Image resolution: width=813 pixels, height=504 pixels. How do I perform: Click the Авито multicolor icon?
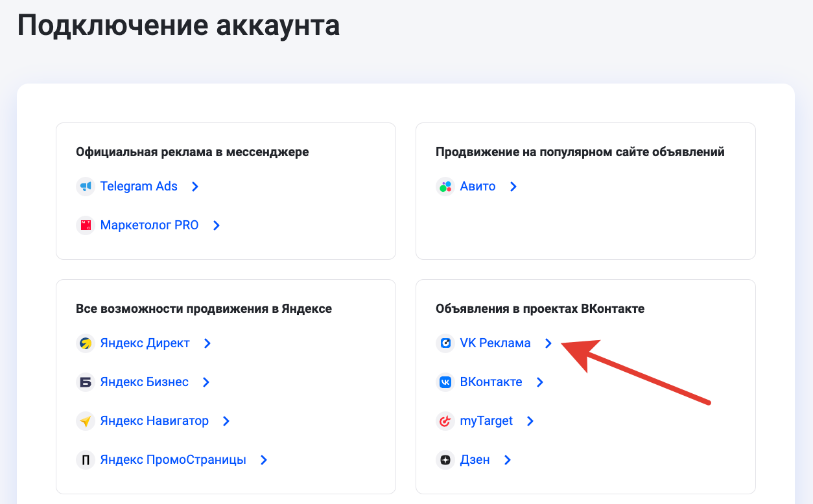coord(445,186)
